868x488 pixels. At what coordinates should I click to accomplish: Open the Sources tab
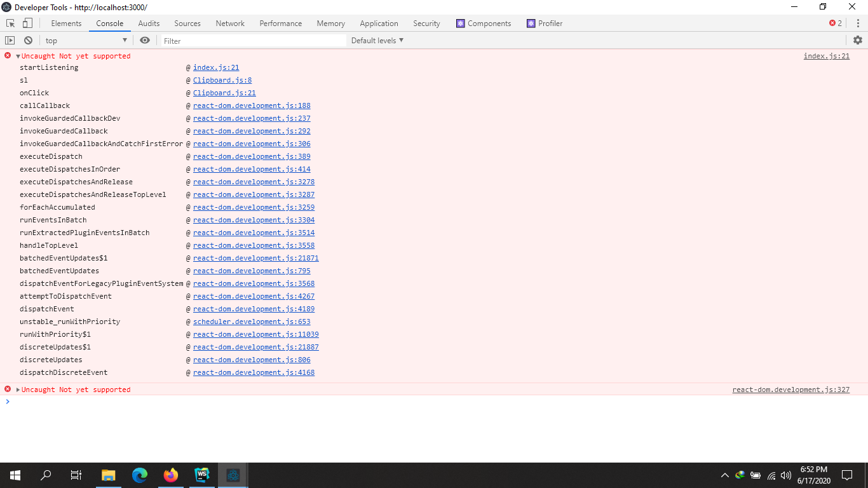click(x=187, y=24)
